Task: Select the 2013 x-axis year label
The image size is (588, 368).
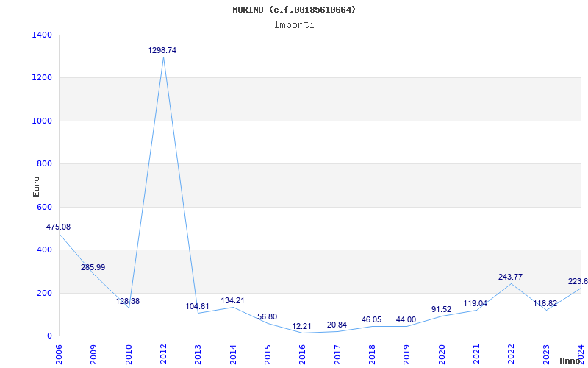Action: [x=198, y=355]
